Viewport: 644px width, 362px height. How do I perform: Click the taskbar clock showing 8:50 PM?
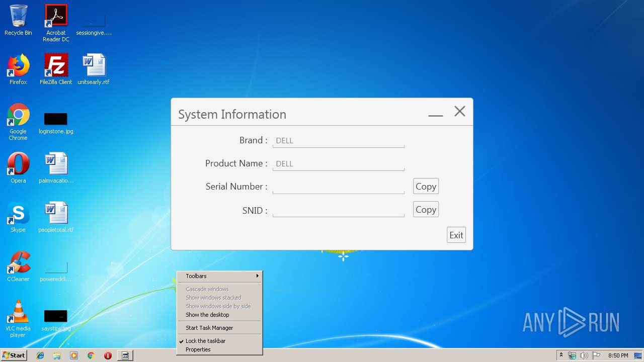pos(618,355)
